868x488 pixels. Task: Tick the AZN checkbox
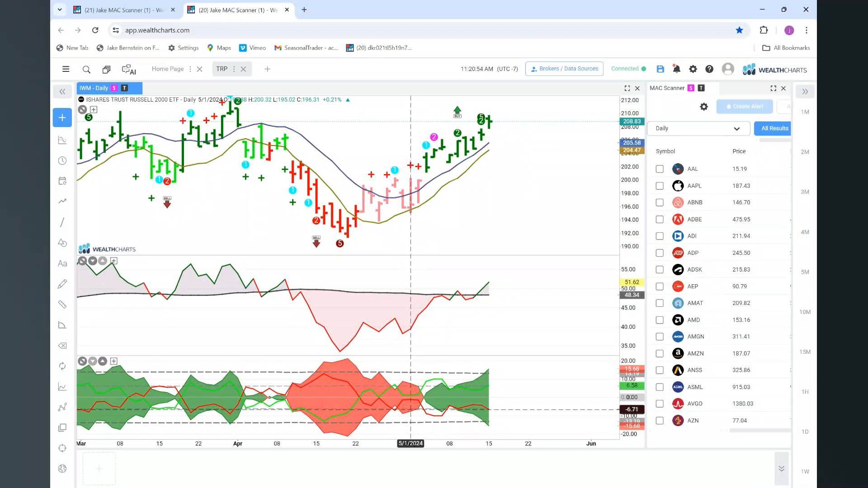click(x=660, y=420)
